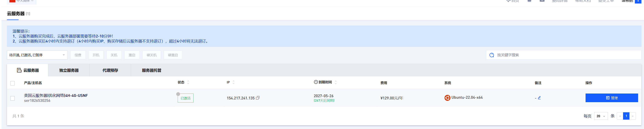Check the ser1826530256 server row checkbox

[x=12, y=98]
